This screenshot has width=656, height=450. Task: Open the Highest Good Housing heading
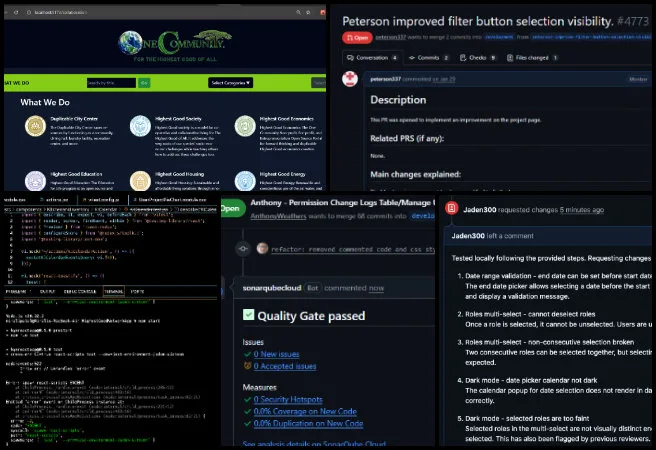[179, 174]
